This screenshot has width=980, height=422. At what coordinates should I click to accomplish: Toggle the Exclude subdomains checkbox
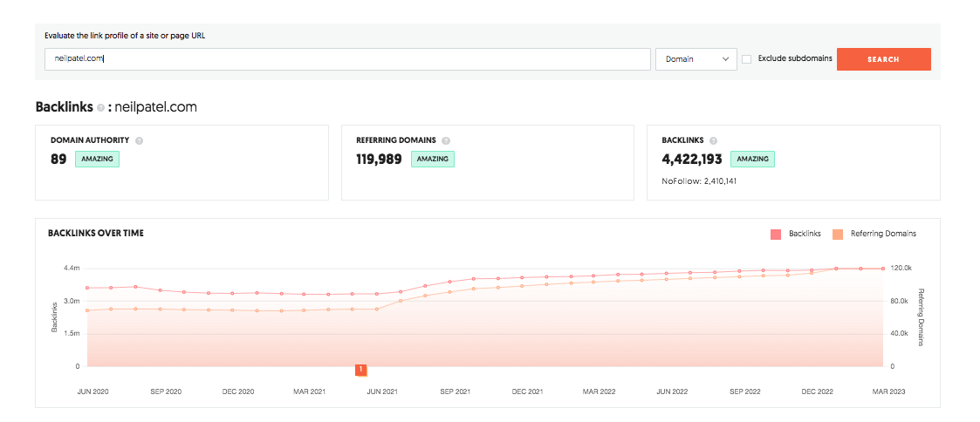747,59
